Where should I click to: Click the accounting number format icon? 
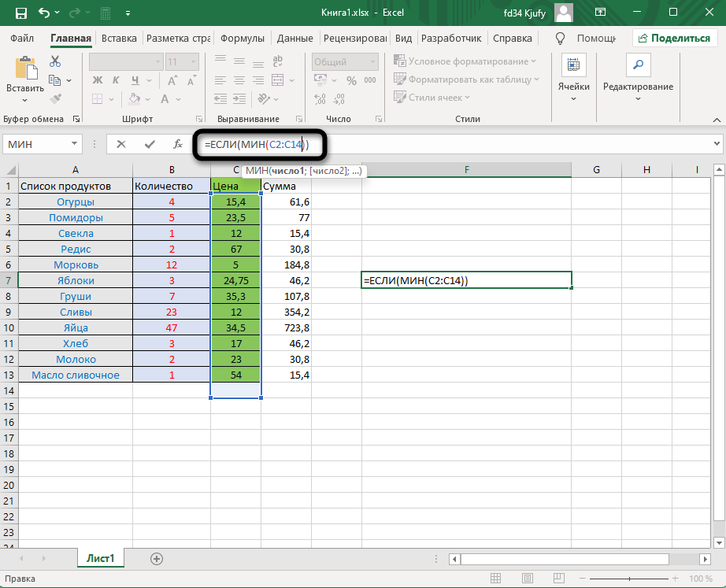(320, 80)
